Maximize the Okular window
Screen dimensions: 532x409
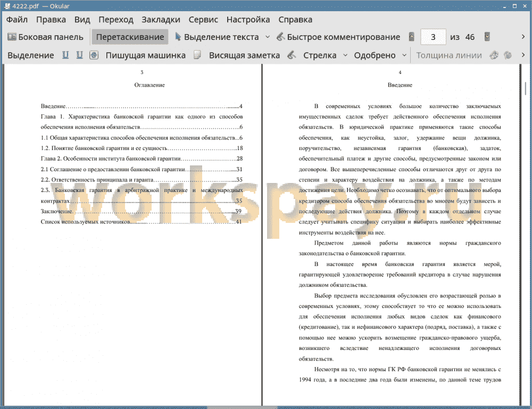tap(514, 6)
